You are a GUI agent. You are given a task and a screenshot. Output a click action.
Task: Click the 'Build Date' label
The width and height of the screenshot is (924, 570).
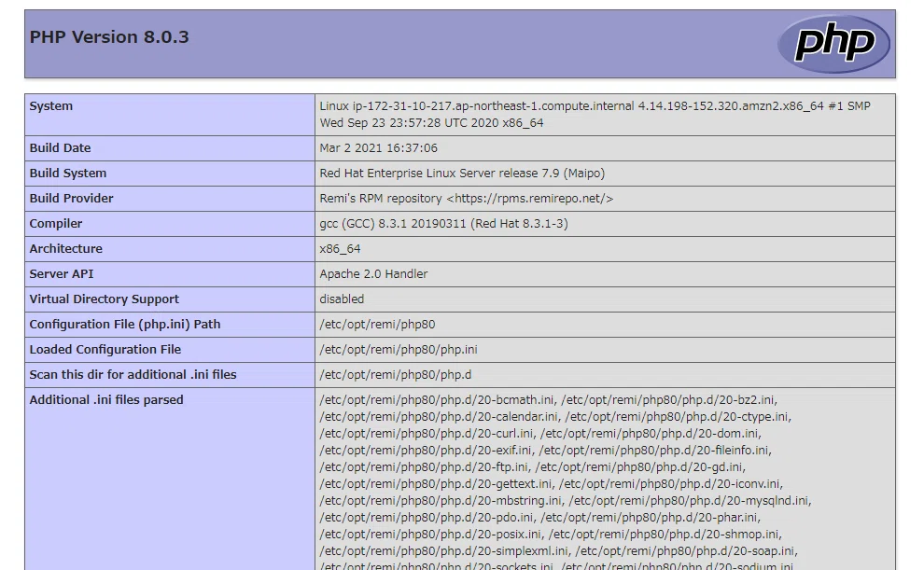[x=60, y=147]
